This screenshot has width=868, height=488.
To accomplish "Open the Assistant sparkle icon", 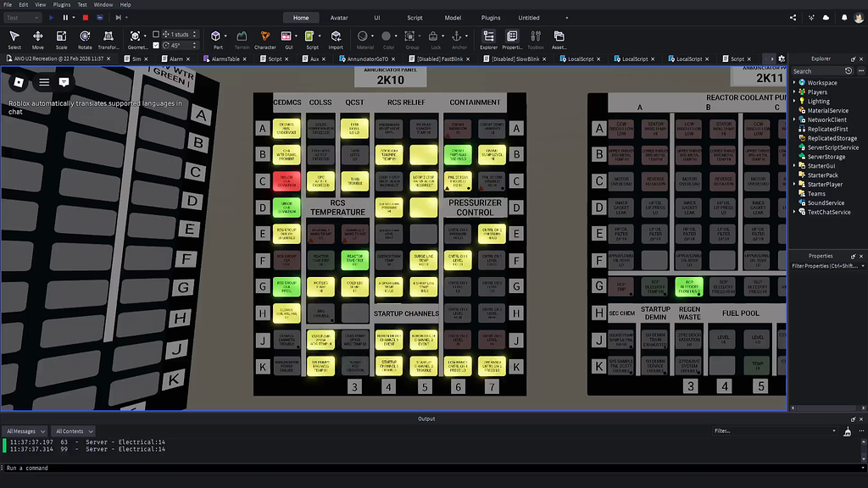I will tap(811, 18).
